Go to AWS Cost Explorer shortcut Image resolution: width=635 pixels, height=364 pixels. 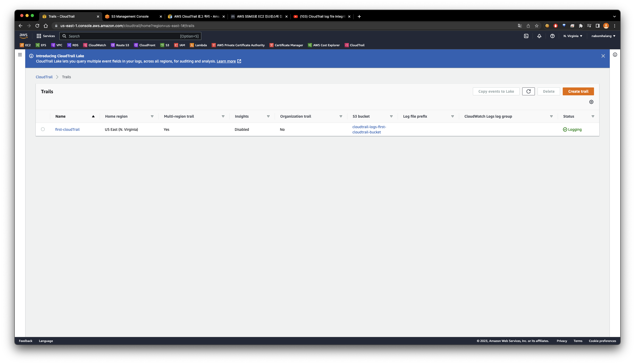(324, 45)
